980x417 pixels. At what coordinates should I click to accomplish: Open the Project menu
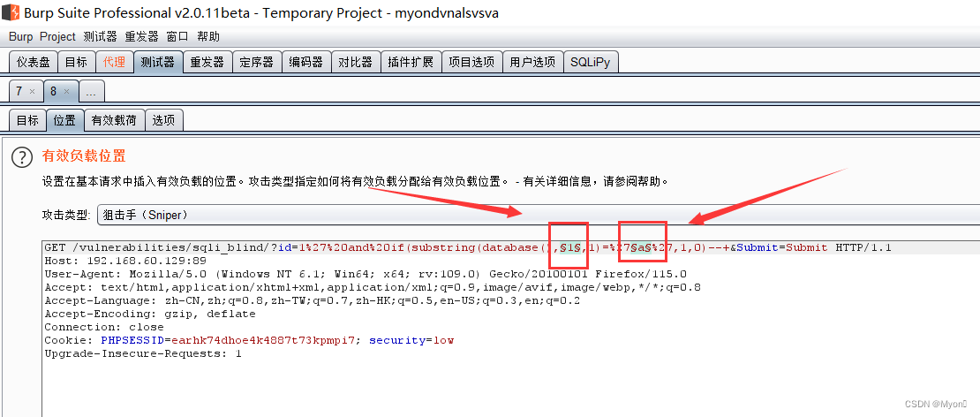57,37
